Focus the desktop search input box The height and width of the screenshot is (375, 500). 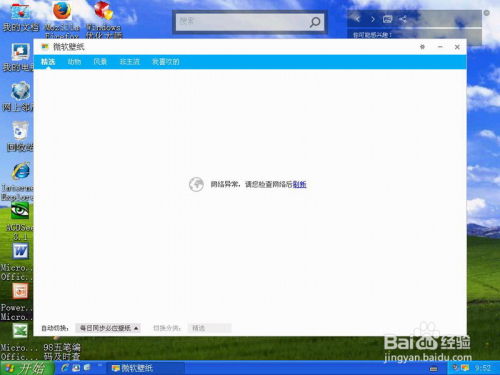[x=242, y=22]
